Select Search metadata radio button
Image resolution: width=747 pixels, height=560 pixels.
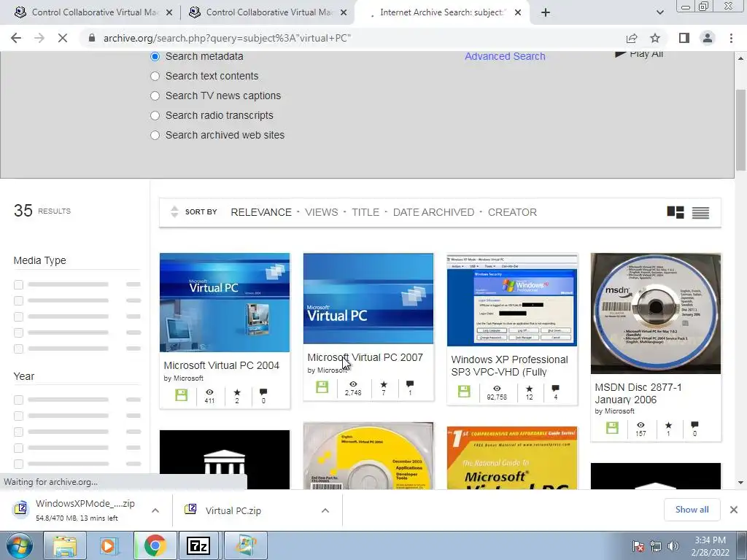click(x=155, y=56)
